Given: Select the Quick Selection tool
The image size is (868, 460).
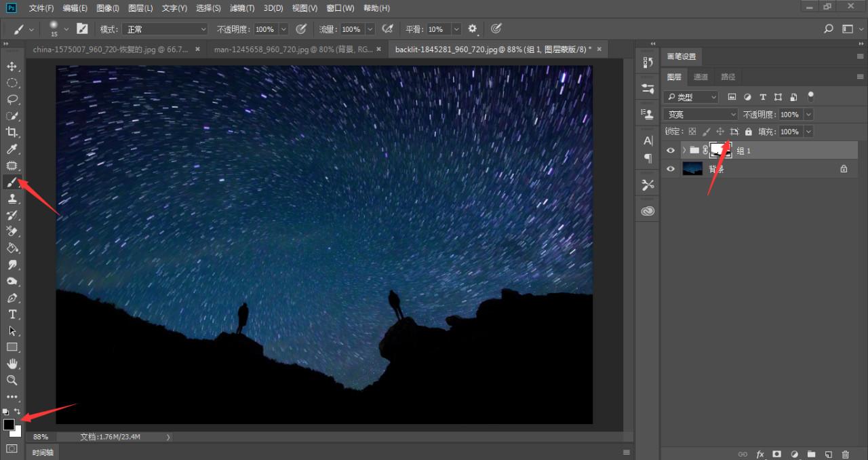Looking at the screenshot, I should point(12,116).
